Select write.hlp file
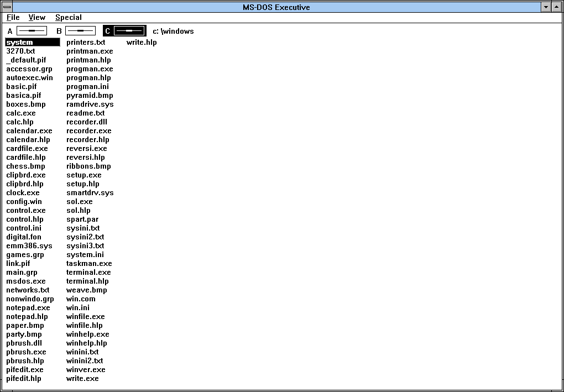The width and height of the screenshot is (564, 392). 142,43
